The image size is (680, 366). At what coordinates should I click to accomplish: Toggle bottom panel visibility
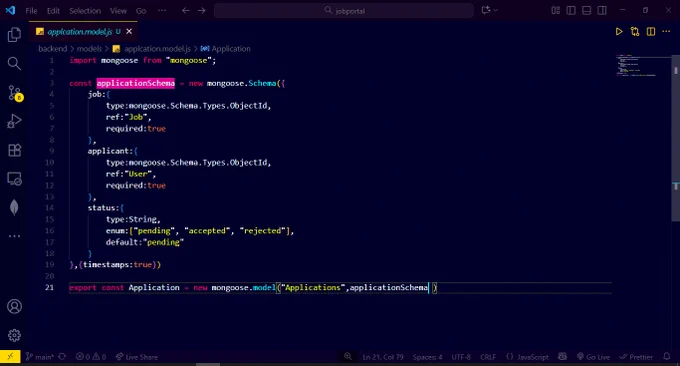pyautogui.click(x=586, y=10)
